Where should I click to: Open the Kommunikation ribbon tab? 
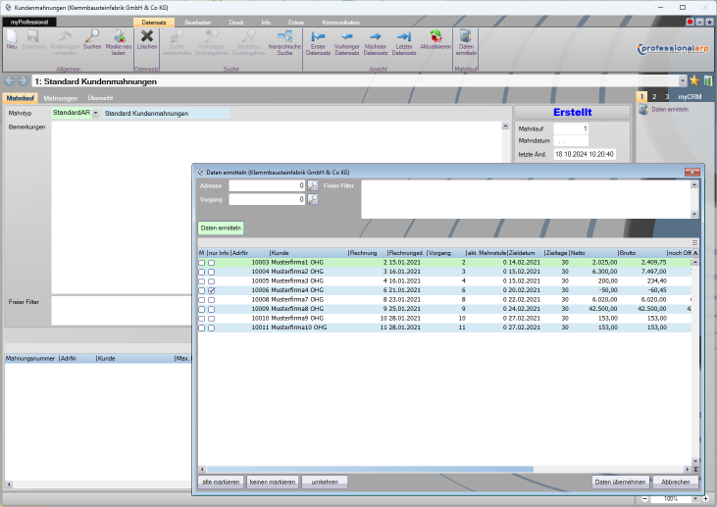click(341, 22)
